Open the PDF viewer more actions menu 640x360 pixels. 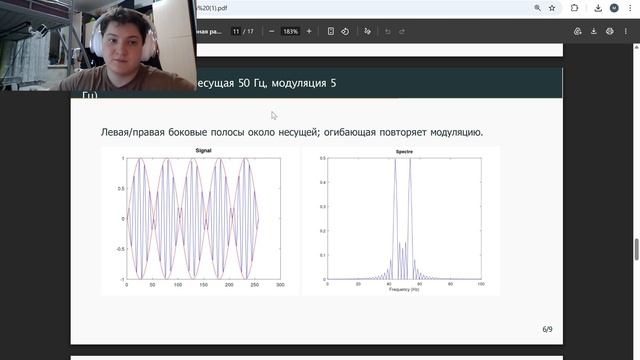(x=626, y=31)
